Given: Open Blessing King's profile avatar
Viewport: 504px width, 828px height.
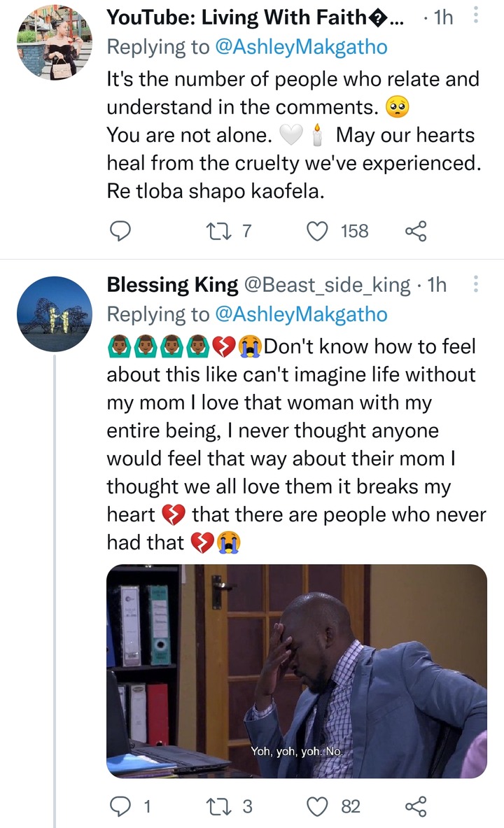Looking at the screenshot, I should [x=55, y=314].
